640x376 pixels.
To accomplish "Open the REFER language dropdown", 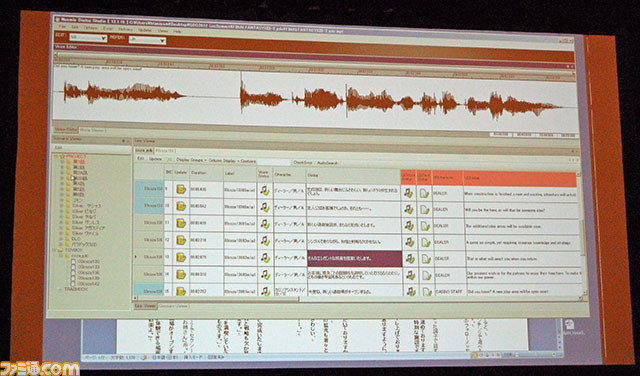I will point(147,40).
